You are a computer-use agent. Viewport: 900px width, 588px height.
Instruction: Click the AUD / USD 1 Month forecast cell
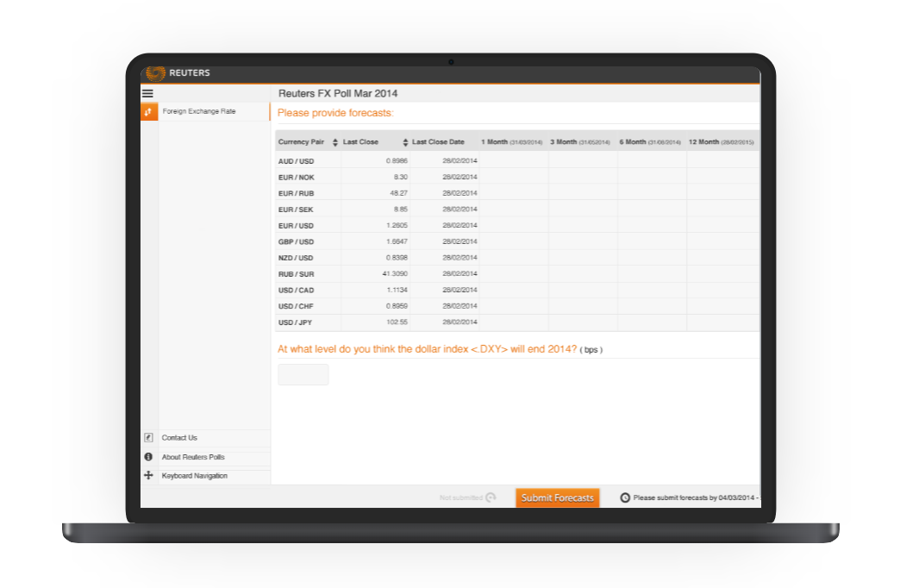click(x=514, y=160)
